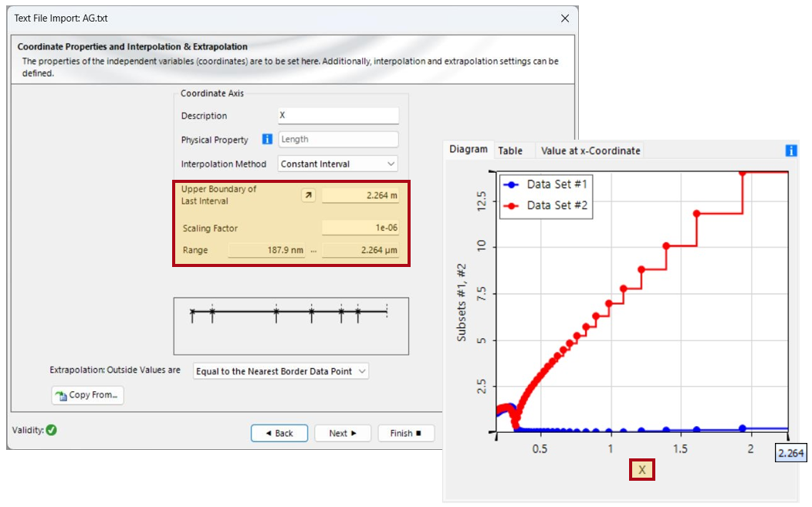812x507 pixels.
Task: Click the Physical Property Length field
Action: coord(338,140)
